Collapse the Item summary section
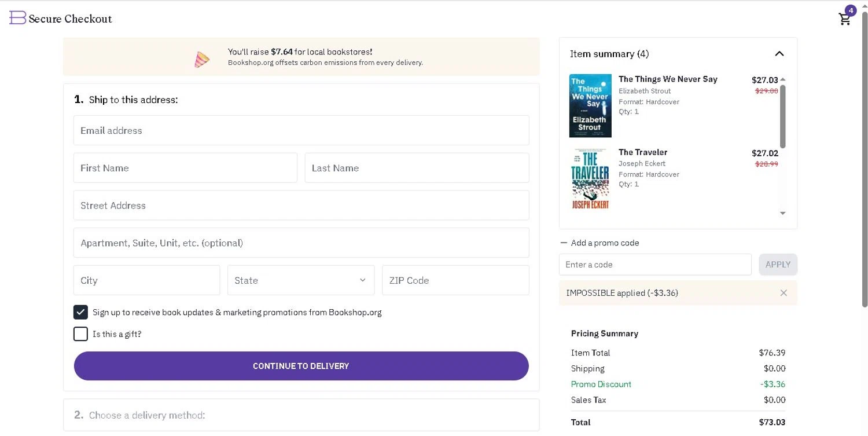 pos(779,54)
